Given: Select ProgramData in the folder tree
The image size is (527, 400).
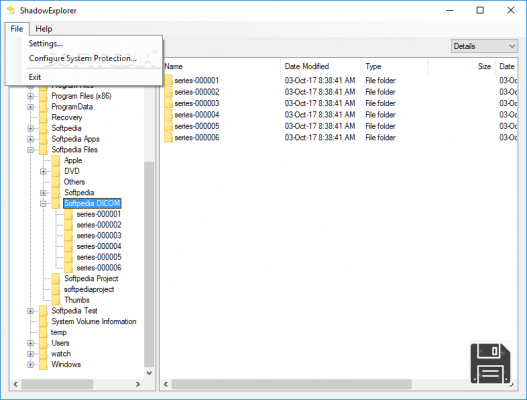Looking at the screenshot, I should point(72,107).
